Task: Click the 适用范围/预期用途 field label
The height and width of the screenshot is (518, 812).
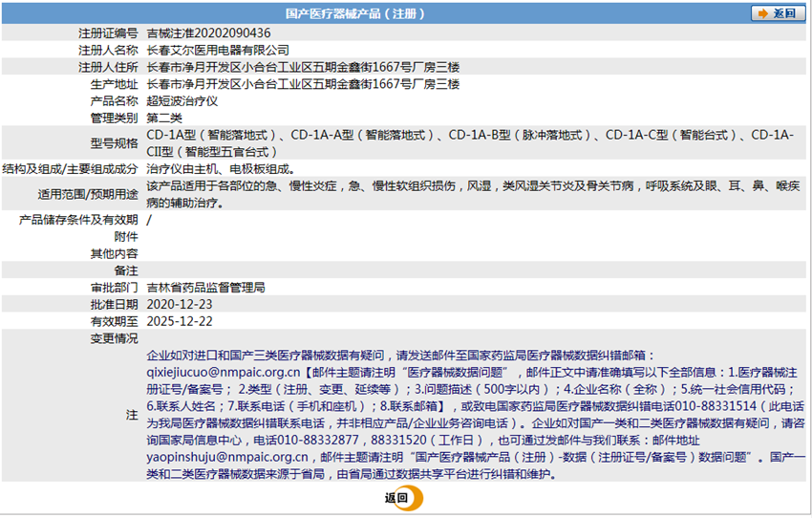Action: pos(88,194)
